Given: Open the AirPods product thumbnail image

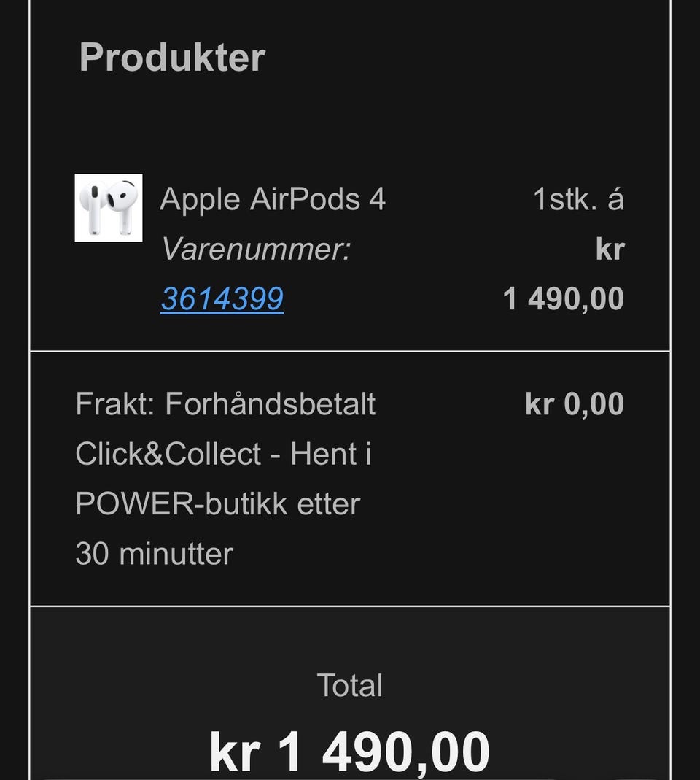Looking at the screenshot, I should [109, 208].
